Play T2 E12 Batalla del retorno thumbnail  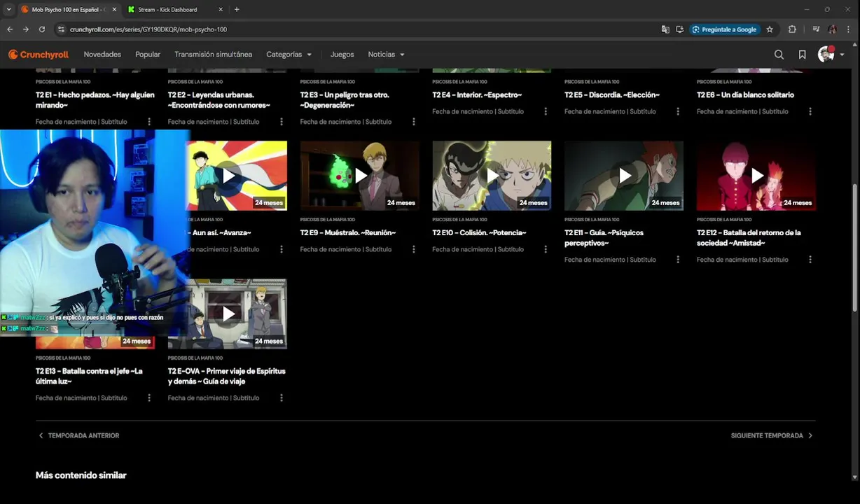756,176
